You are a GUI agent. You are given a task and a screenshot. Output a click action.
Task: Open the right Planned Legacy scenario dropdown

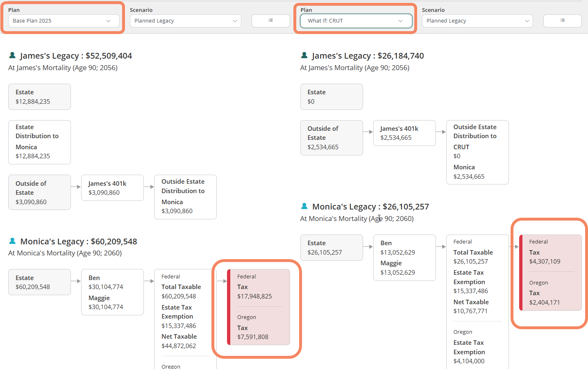pos(477,21)
